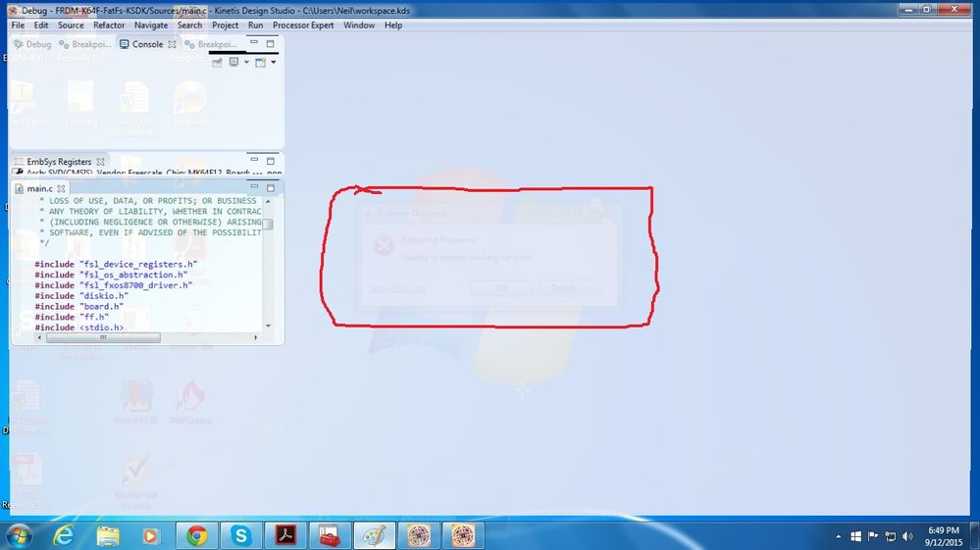Image resolution: width=980 pixels, height=550 pixels.
Task: Open the File menu
Action: click(18, 25)
